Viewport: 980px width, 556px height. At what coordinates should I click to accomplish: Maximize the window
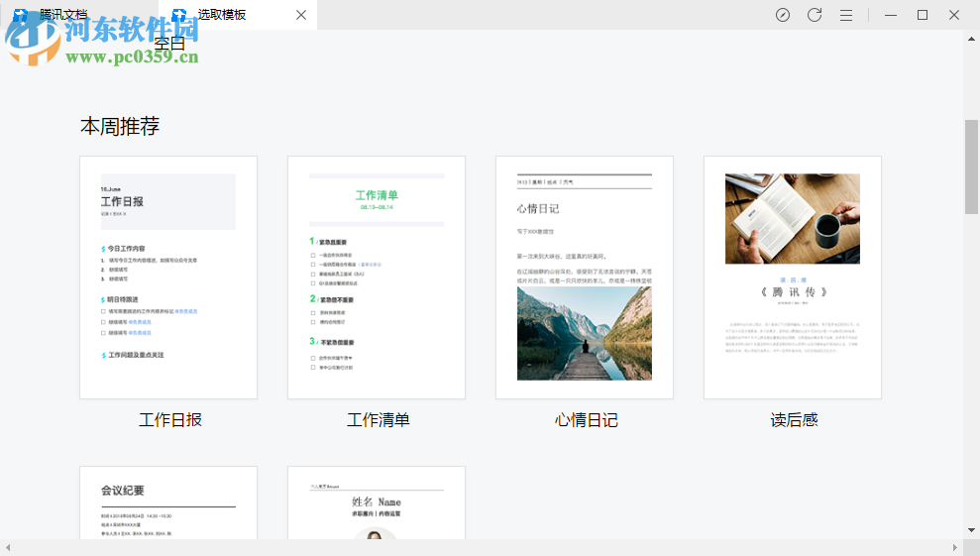pos(923,15)
